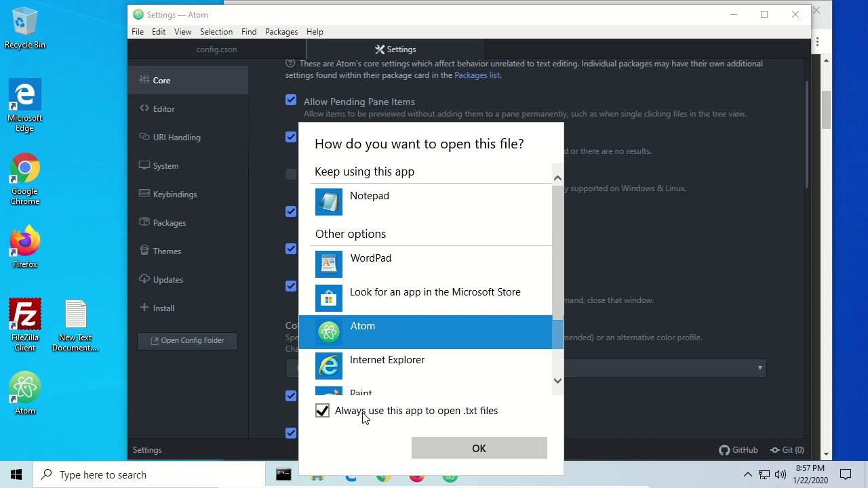This screenshot has height=488, width=868.
Task: Click the taskbar search box
Action: pos(149,474)
